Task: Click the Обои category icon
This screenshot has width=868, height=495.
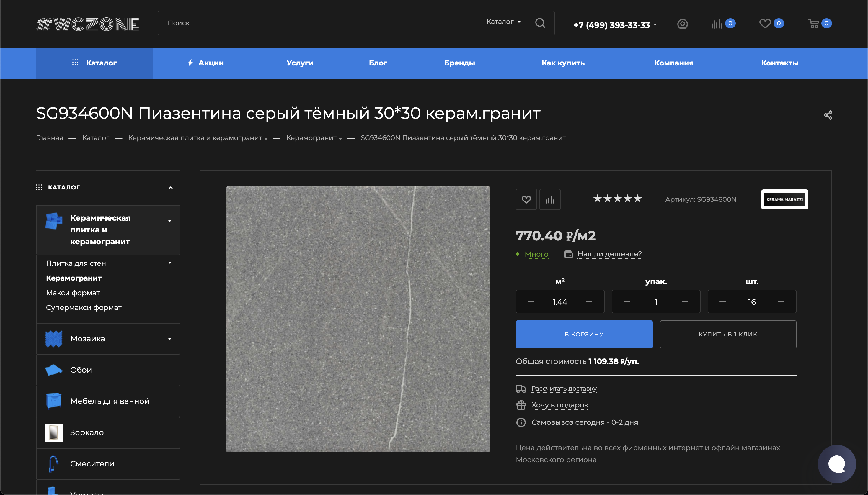Action: tap(54, 370)
